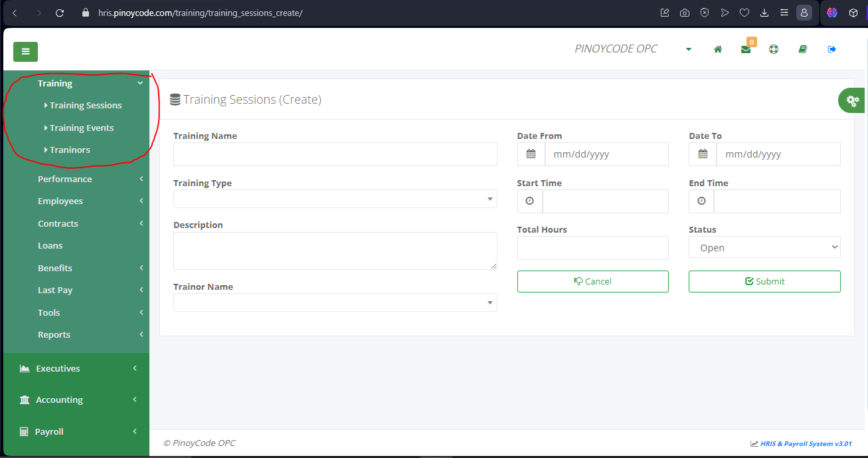
Task: Click the blue logout icon
Action: pyautogui.click(x=831, y=49)
